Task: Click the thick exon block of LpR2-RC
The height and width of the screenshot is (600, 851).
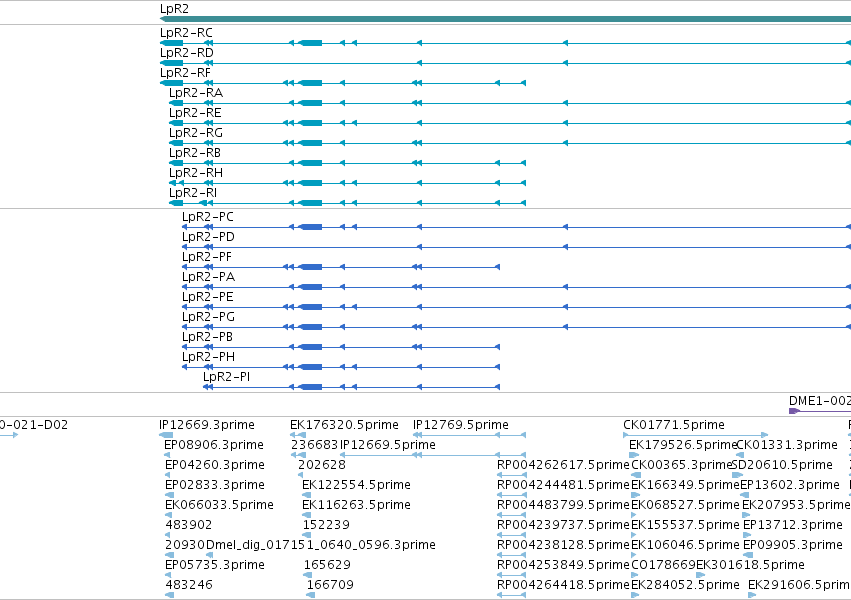Action: pyautogui.click(x=310, y=43)
